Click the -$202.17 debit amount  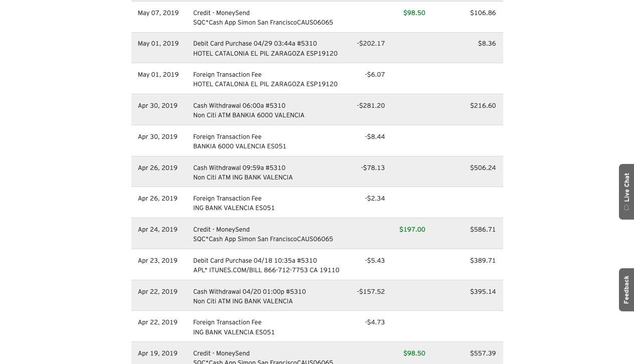(371, 44)
